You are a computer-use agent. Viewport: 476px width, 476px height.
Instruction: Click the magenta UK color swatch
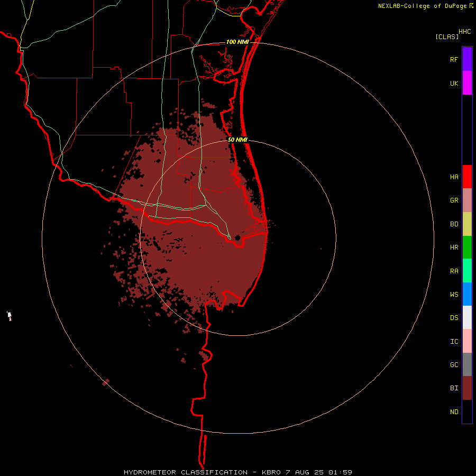[467, 83]
